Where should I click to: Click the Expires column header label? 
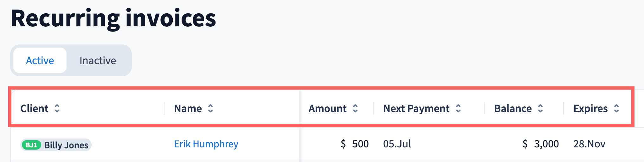pos(590,109)
